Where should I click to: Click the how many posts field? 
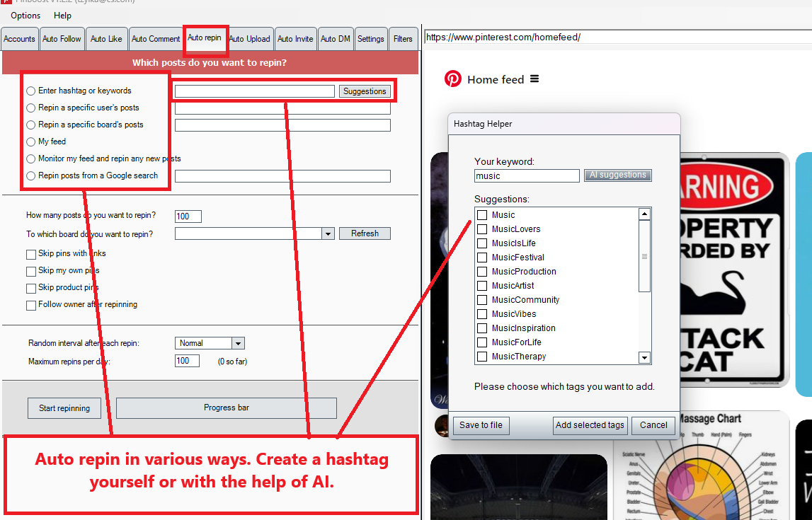point(188,216)
